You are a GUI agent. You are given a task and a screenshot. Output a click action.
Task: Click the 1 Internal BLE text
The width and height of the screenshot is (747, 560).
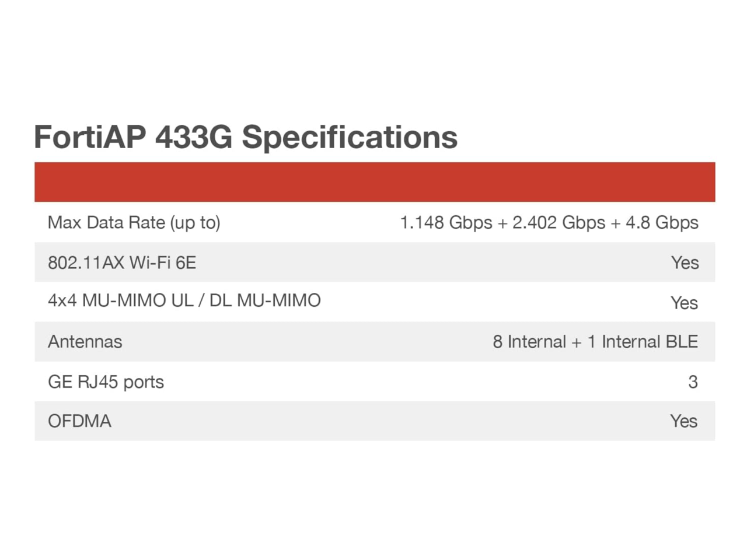[643, 341]
